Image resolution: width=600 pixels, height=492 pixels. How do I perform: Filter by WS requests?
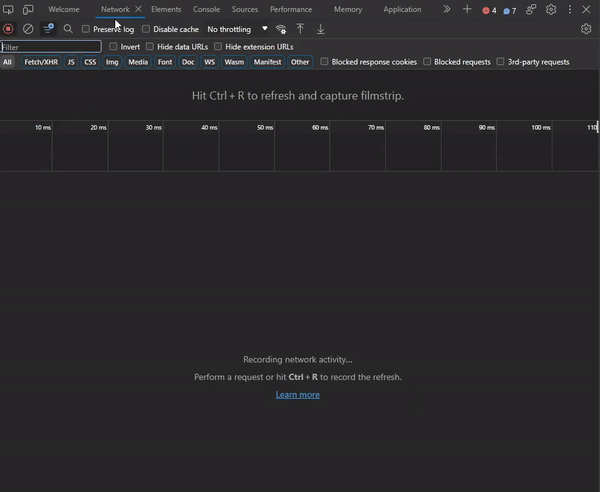[209, 62]
